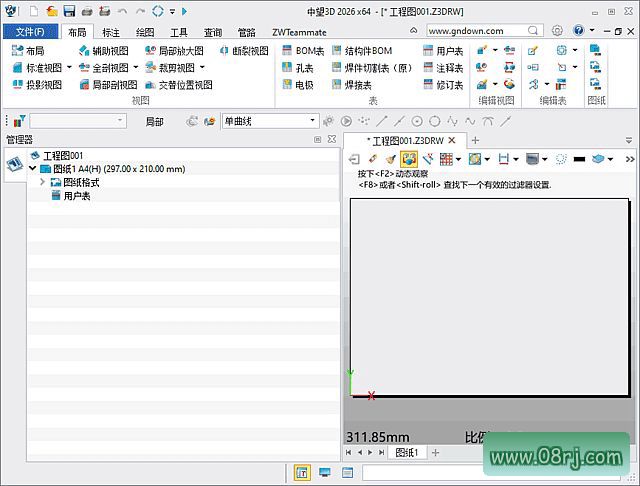
Task: Choose the 局部剖视图 partial section tool
Action: (x=109, y=84)
